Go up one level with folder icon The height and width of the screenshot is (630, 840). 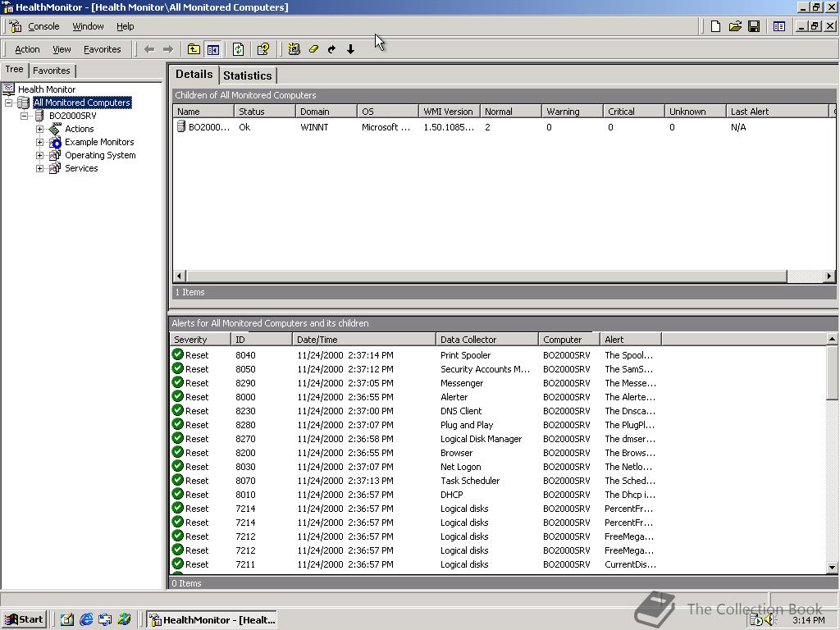point(194,49)
